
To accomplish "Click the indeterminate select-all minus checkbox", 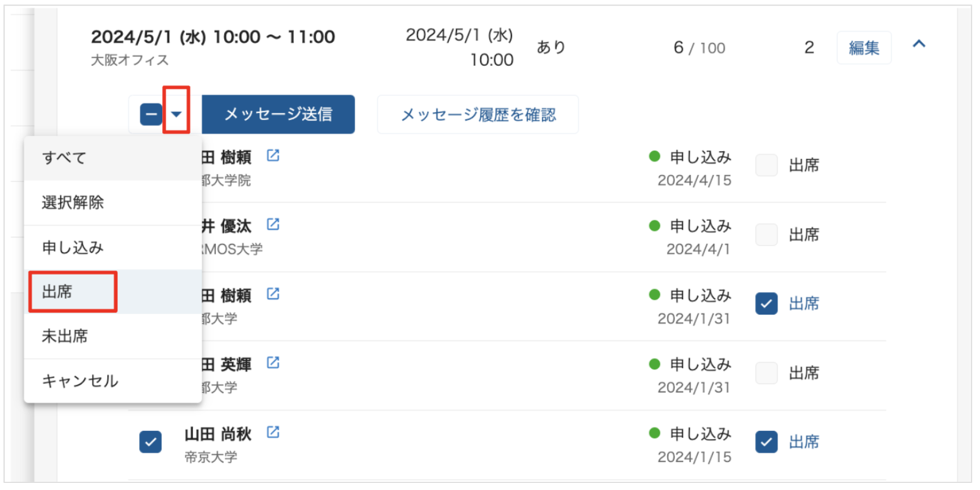I will click(x=151, y=115).
